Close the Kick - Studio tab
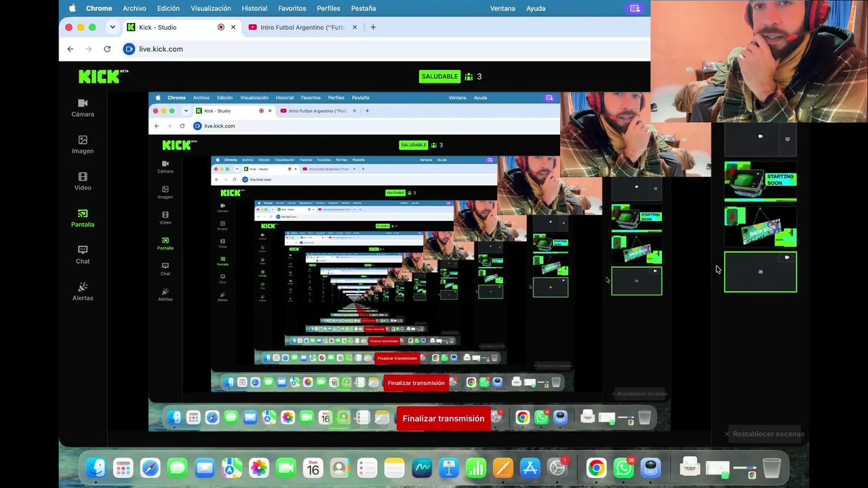The image size is (868, 488). pos(233,27)
